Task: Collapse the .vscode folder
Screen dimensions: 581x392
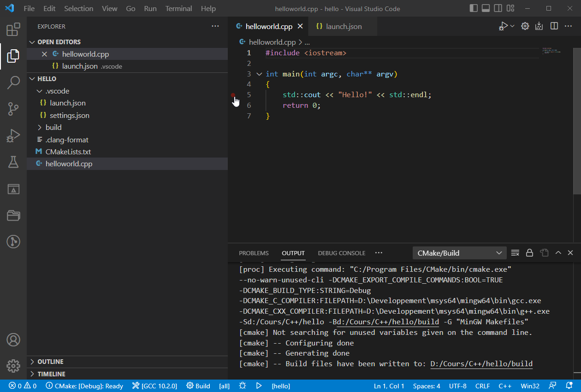Action: (x=127, y=91)
